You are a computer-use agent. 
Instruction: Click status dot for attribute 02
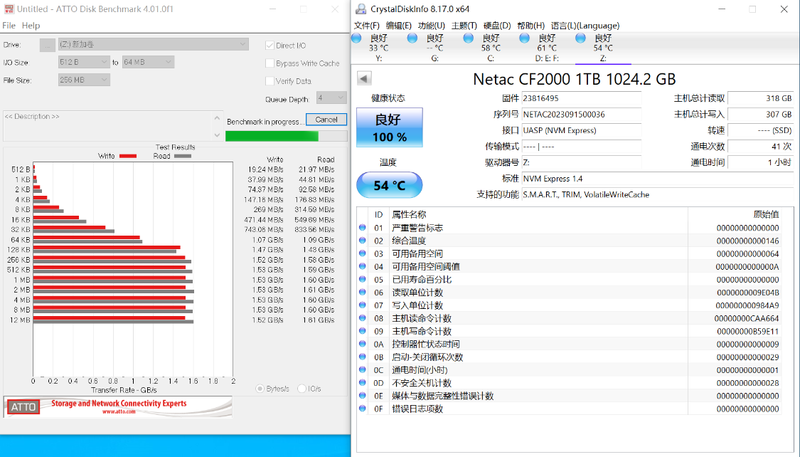click(363, 240)
